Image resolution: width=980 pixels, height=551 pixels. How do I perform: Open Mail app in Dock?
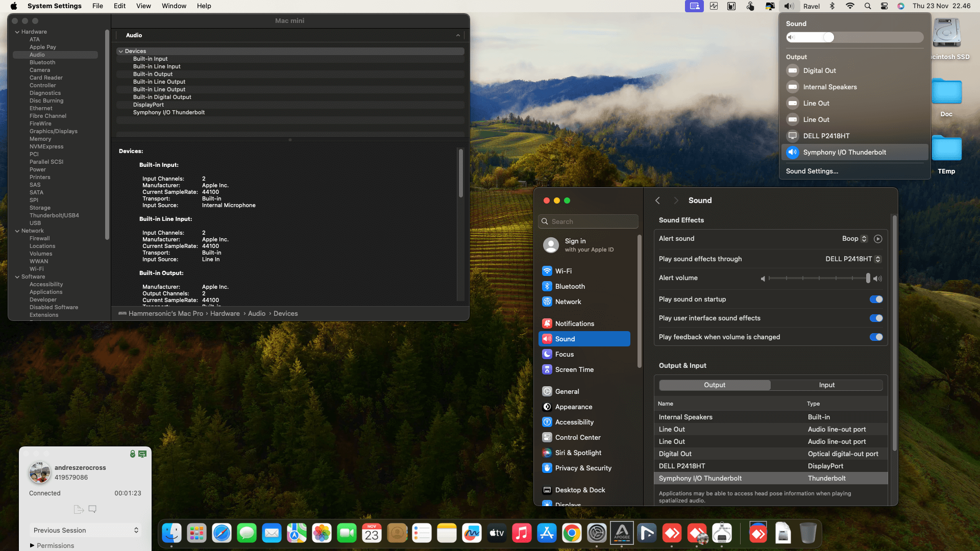272,534
